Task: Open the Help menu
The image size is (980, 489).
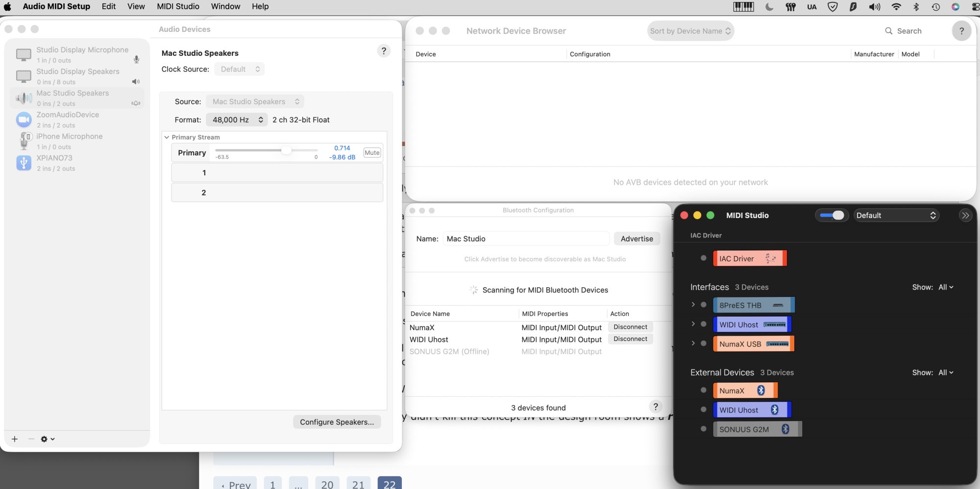Action: [260, 6]
